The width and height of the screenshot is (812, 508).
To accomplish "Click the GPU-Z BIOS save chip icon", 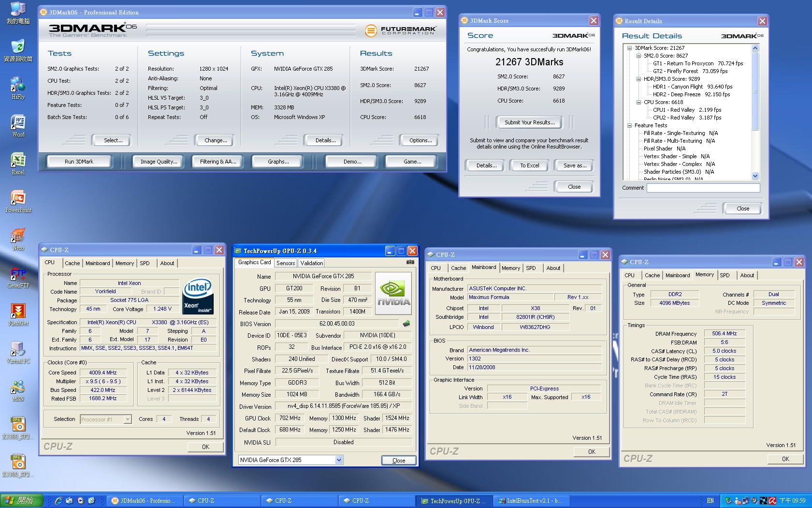I will click(x=406, y=323).
